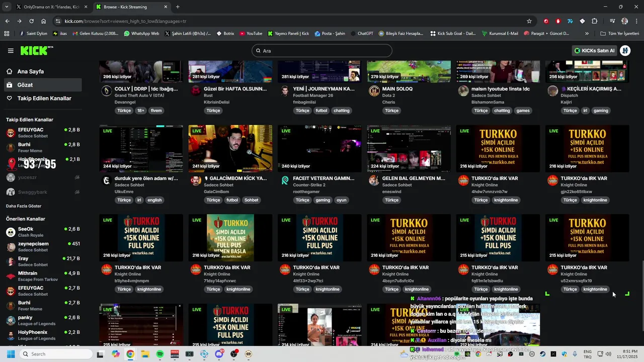The width and height of the screenshot is (644, 362).
Task: Click the KICK beta logo
Action: click(37, 50)
